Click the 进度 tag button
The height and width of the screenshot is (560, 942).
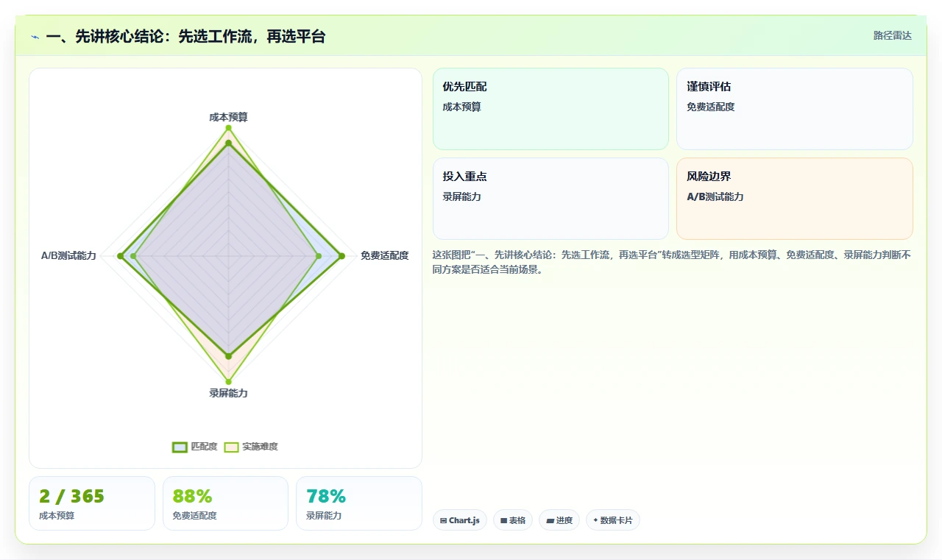point(559,520)
